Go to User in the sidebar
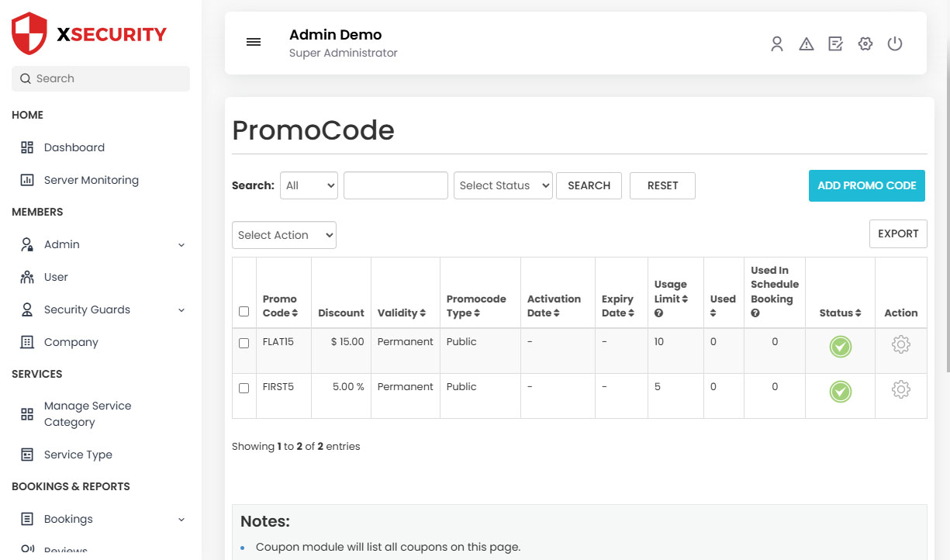 tap(56, 277)
